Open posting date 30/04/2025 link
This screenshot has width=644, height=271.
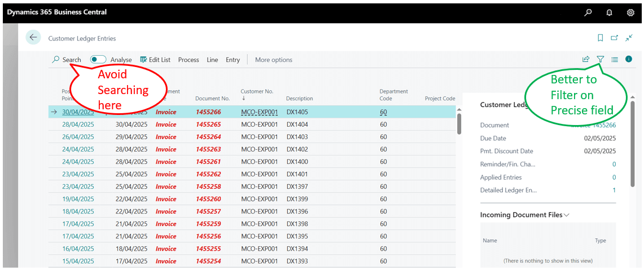coord(78,112)
